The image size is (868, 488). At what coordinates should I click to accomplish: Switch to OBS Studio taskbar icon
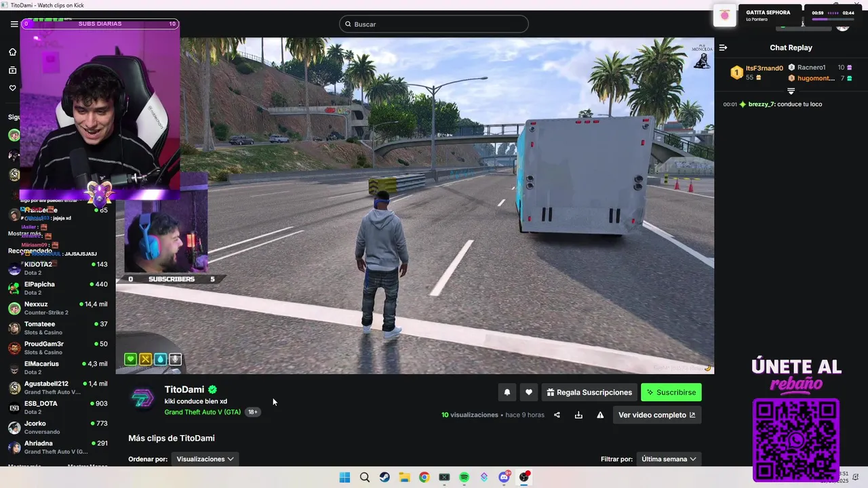[524, 477]
